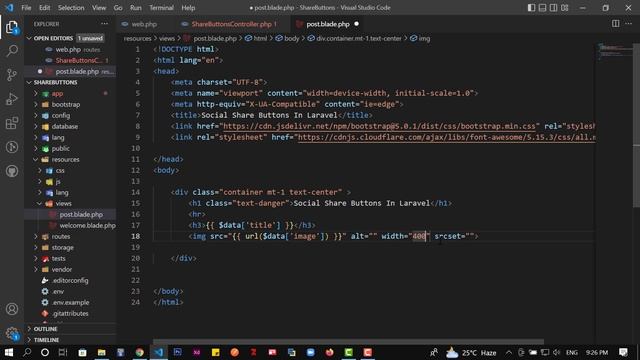
Task: Click the Explorer more actions ellipsis
Action: (104, 24)
